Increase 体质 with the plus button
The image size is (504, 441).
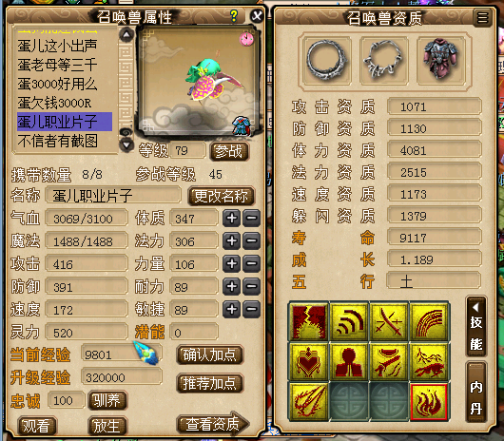[231, 218]
